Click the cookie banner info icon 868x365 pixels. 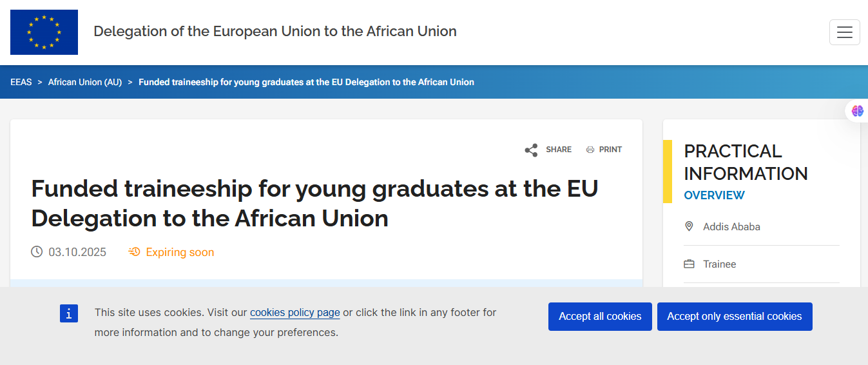click(x=69, y=313)
